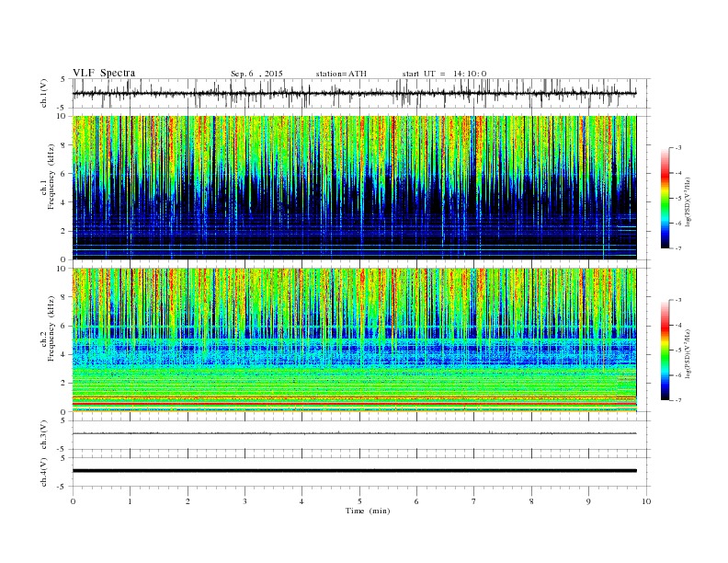Click the thick ch.4 waveform trace

pos(355,471)
